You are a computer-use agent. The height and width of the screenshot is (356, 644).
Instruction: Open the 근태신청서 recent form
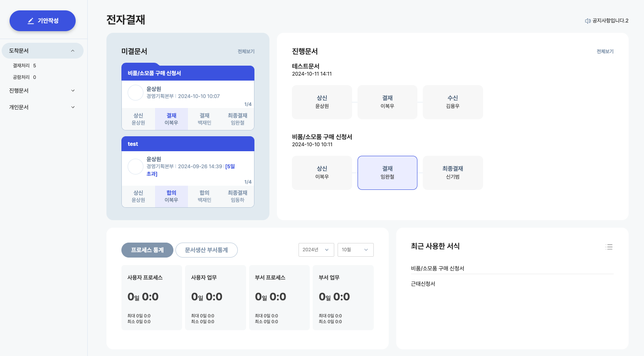pos(423,284)
